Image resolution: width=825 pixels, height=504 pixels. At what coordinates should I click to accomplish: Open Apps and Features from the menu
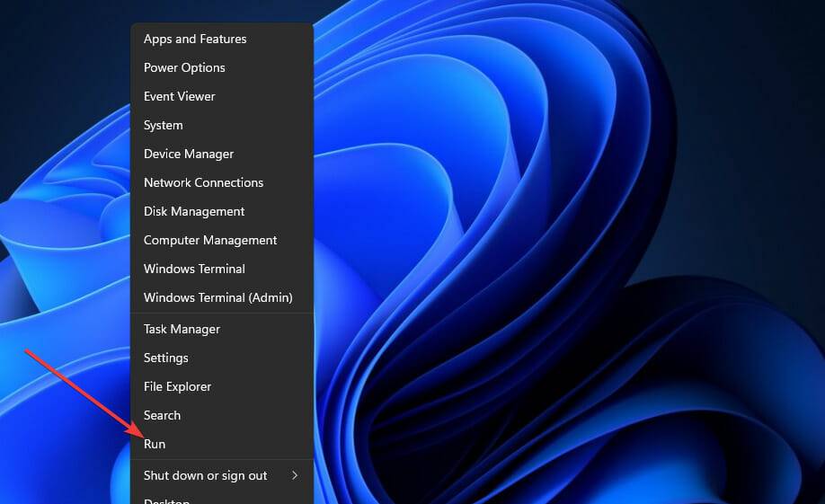tap(195, 39)
